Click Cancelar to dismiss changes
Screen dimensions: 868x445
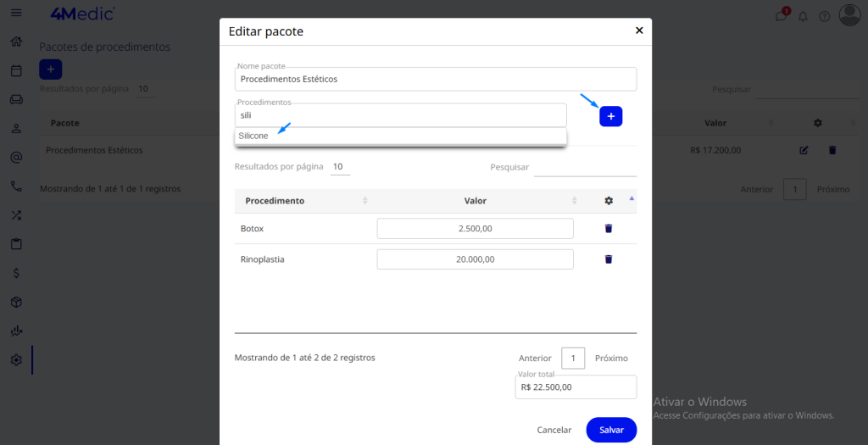[554, 430]
